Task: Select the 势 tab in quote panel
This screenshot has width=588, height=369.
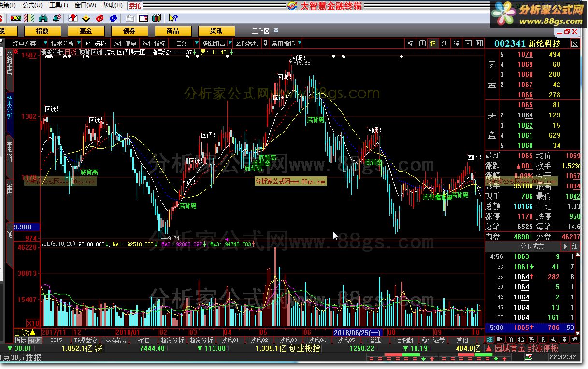Action: coord(531,340)
